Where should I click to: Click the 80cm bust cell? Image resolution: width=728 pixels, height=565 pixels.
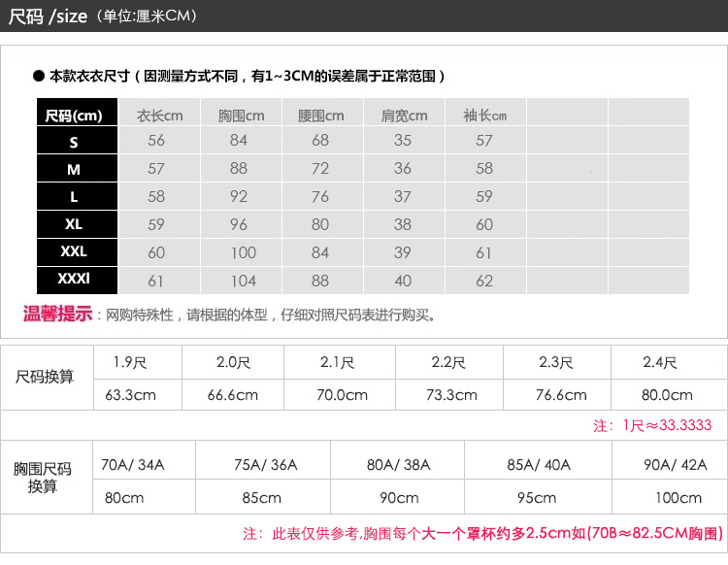124,498
